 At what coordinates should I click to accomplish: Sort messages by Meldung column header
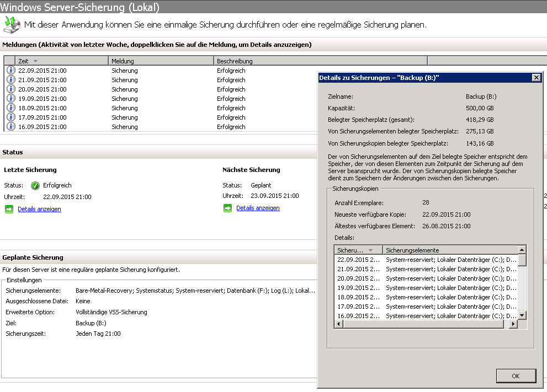[x=161, y=61]
